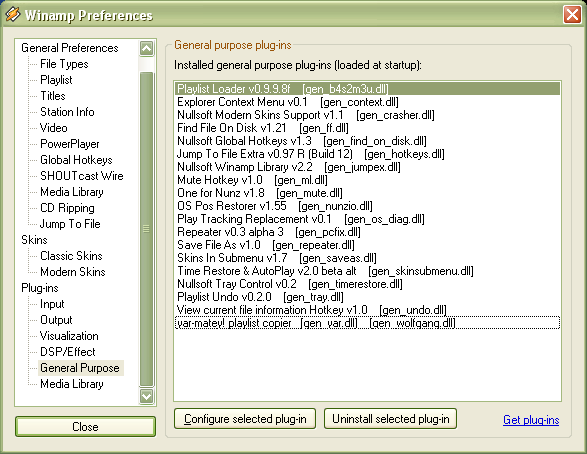This screenshot has height=454, width=587.
Task: Open Input plug-ins page
Action: (52, 304)
